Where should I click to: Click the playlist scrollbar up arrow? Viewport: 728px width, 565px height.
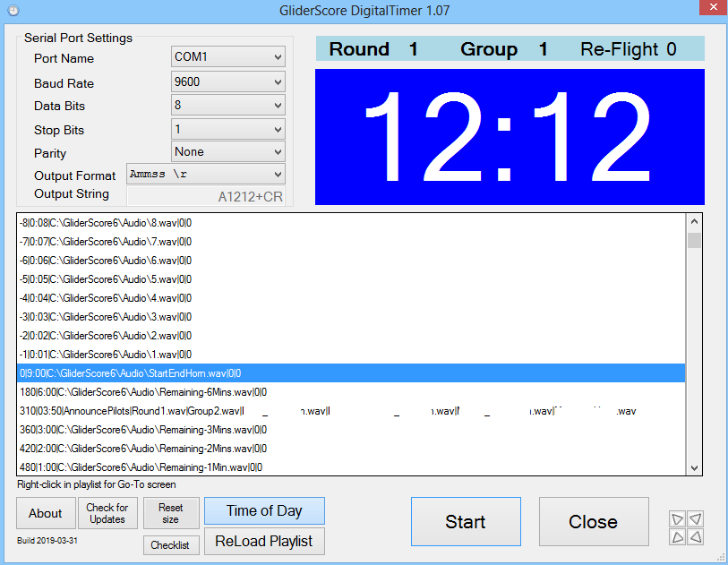point(694,221)
